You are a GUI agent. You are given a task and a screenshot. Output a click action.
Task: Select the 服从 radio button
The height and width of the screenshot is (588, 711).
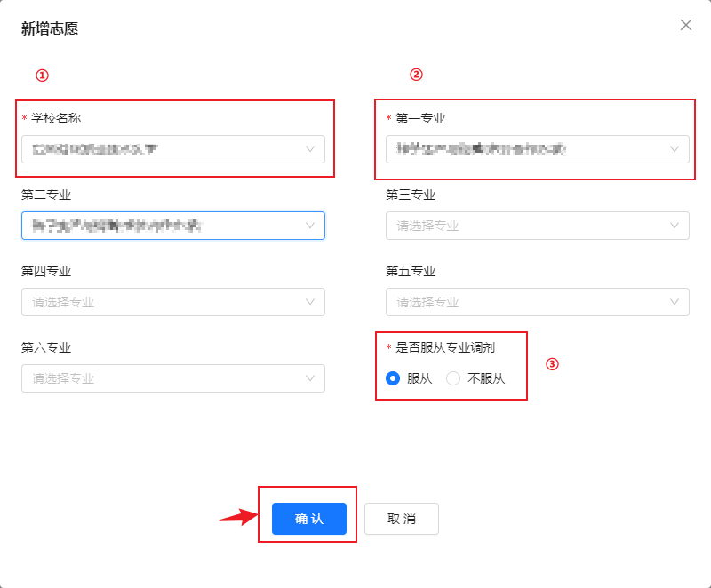tap(393, 378)
